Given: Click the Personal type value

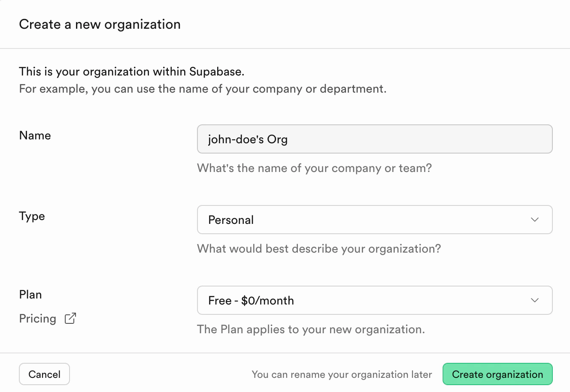Looking at the screenshot, I should pyautogui.click(x=231, y=220).
